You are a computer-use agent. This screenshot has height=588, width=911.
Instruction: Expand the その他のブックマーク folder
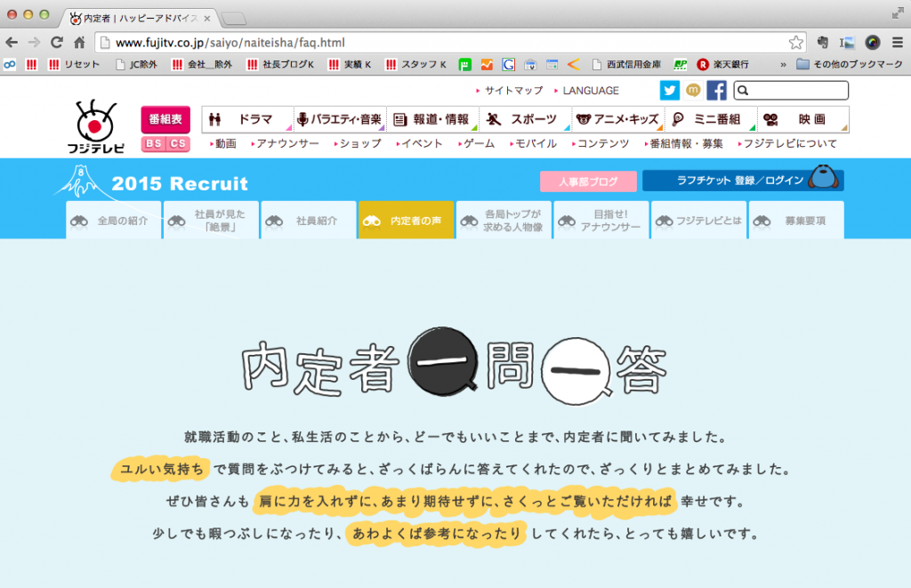(x=849, y=64)
